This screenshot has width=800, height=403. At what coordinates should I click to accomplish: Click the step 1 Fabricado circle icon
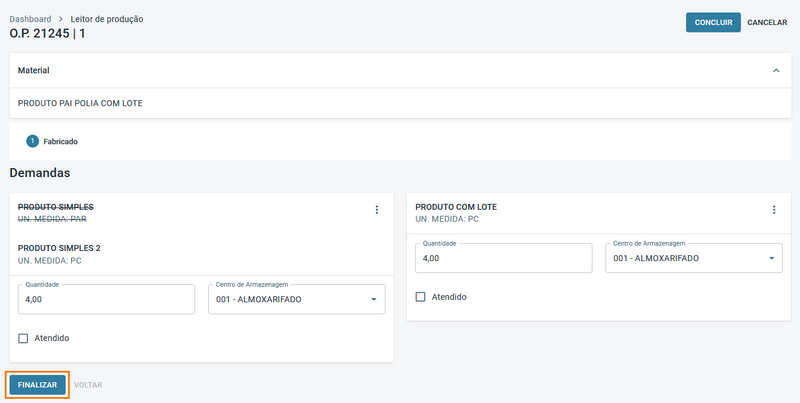(33, 141)
